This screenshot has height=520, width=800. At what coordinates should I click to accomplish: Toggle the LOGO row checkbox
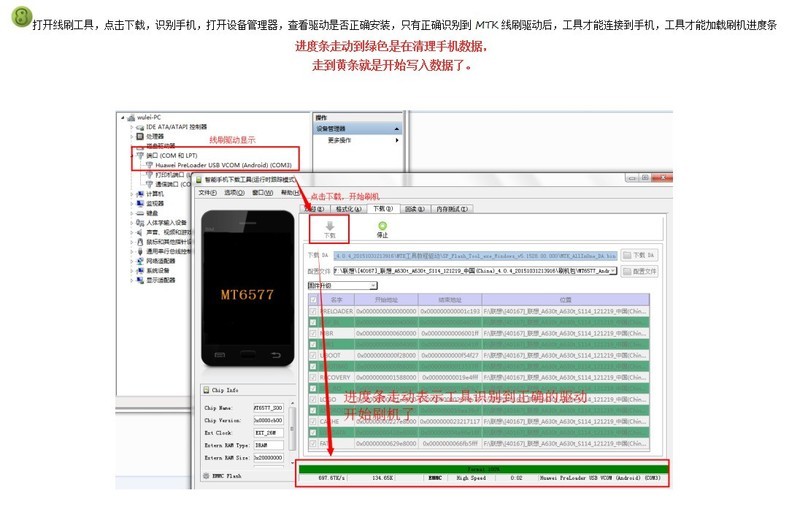[x=313, y=399]
